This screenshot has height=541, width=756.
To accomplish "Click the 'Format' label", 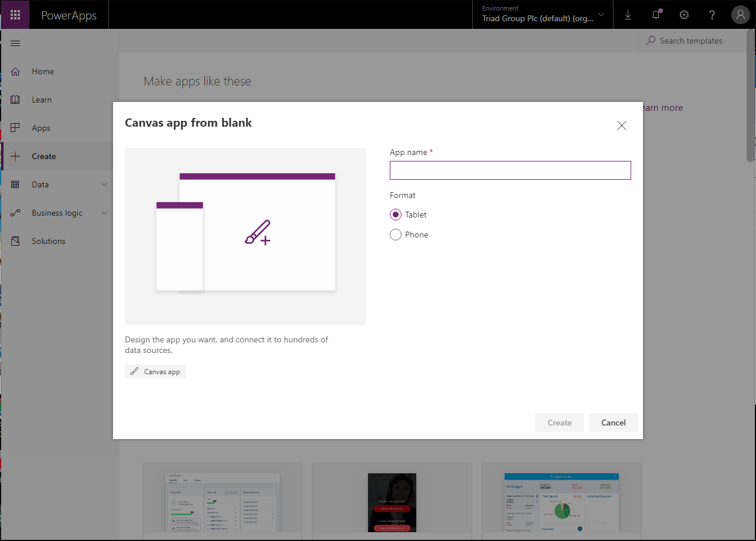I will tap(403, 195).
